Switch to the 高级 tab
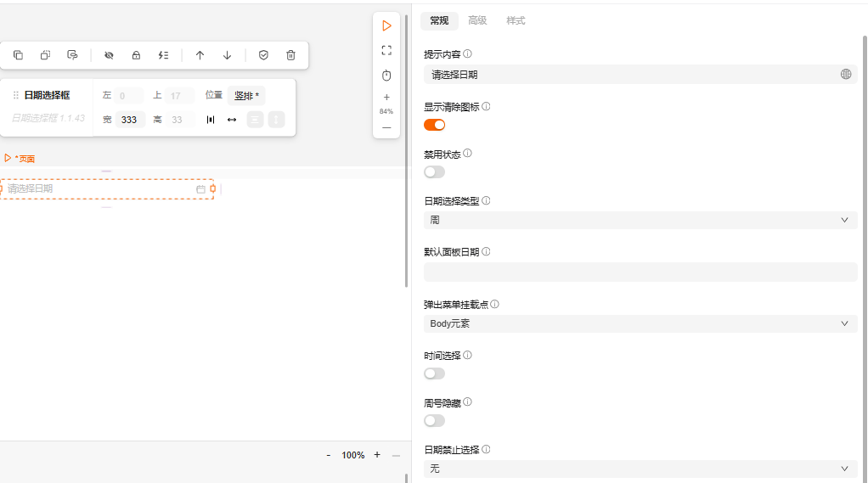 pos(477,20)
